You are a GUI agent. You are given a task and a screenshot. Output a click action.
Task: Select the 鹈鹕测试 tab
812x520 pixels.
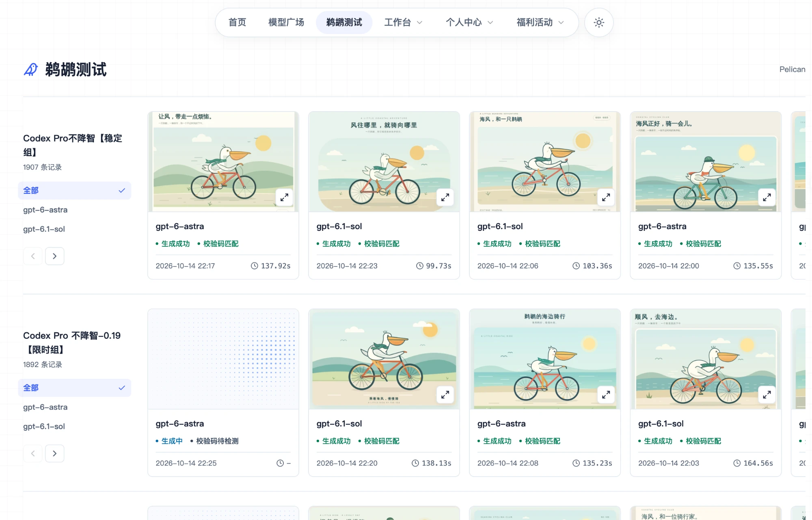pos(344,22)
